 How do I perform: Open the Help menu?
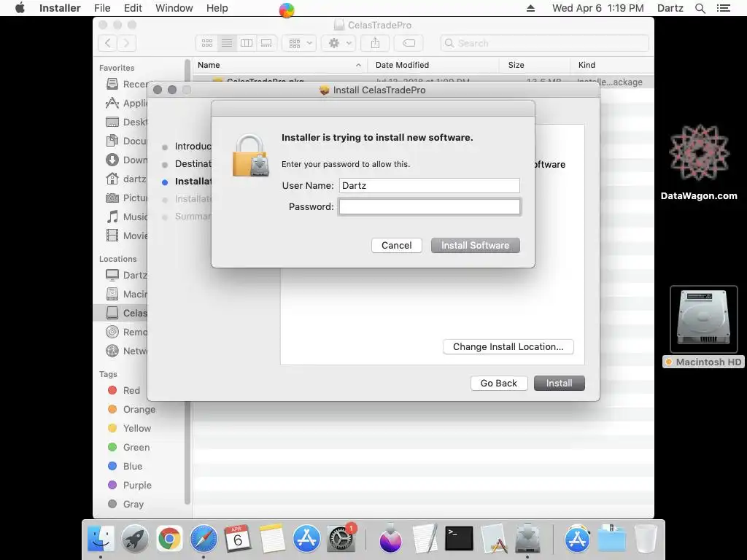pos(217,8)
